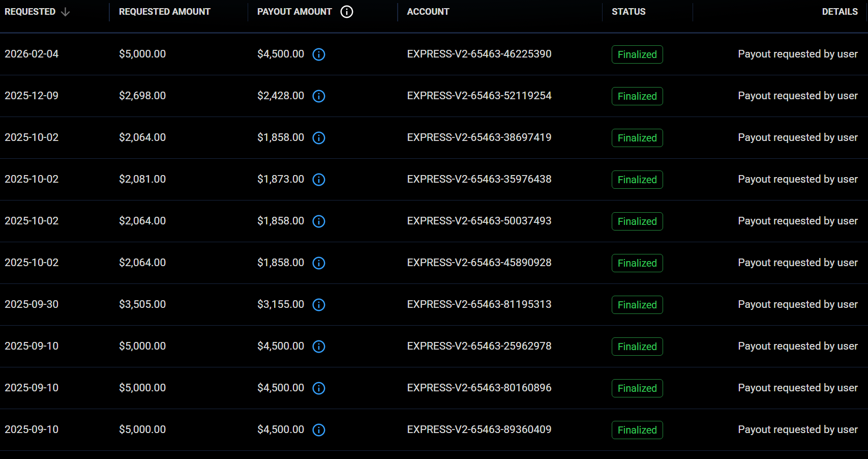Select date 2025-12-09

(32, 96)
